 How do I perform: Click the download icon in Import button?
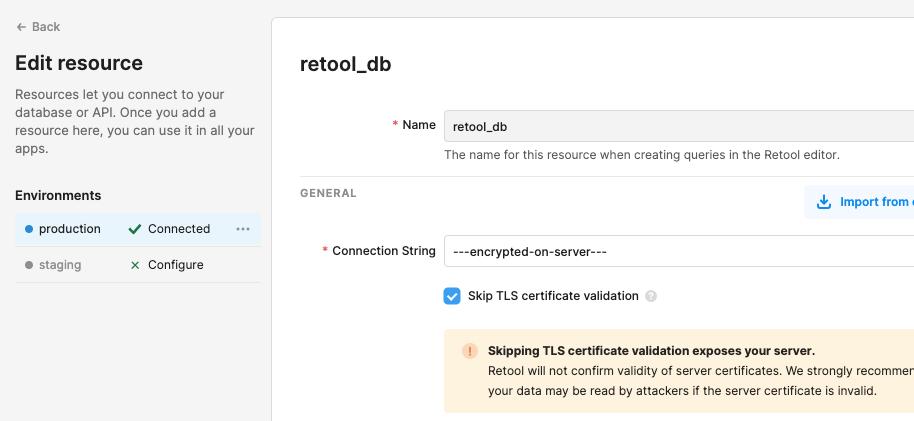click(x=824, y=202)
